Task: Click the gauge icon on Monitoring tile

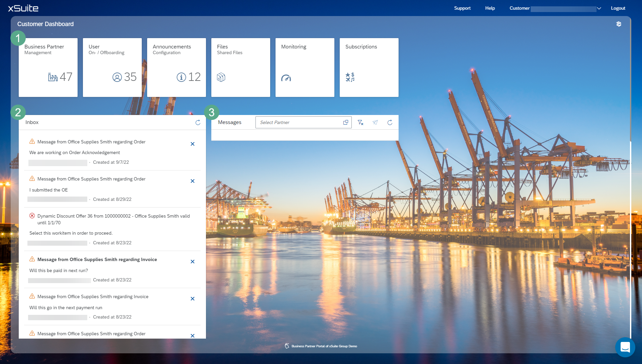Action: click(x=286, y=78)
